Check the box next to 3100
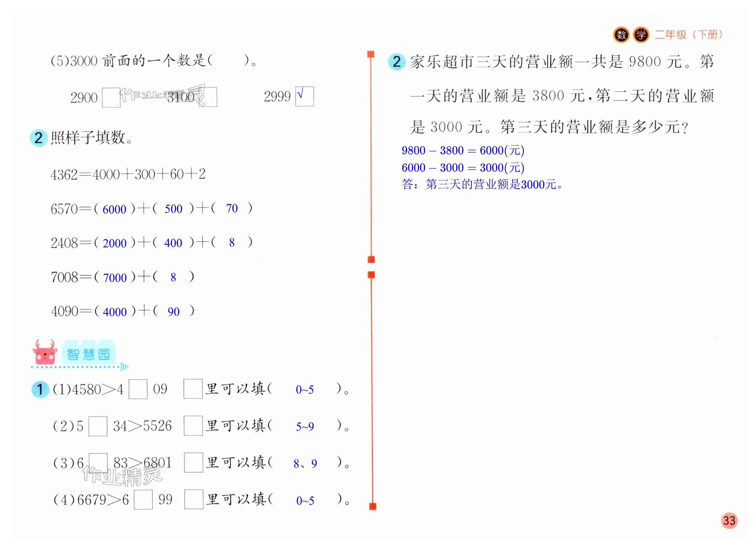The width and height of the screenshot is (756, 549). [x=208, y=97]
